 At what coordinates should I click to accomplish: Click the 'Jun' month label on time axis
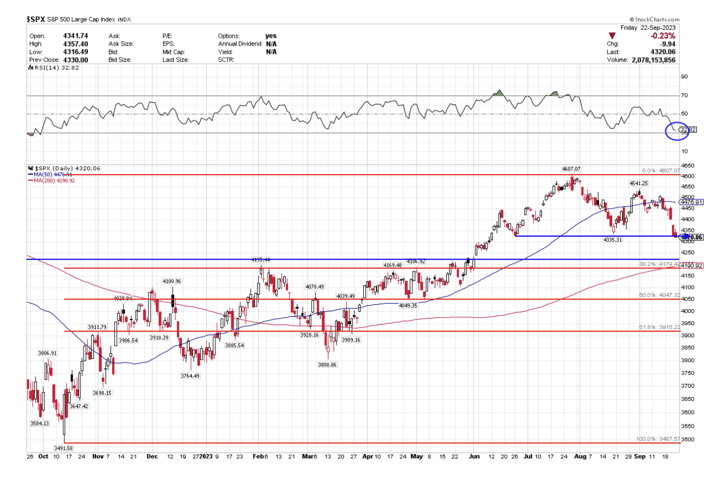coord(474,457)
